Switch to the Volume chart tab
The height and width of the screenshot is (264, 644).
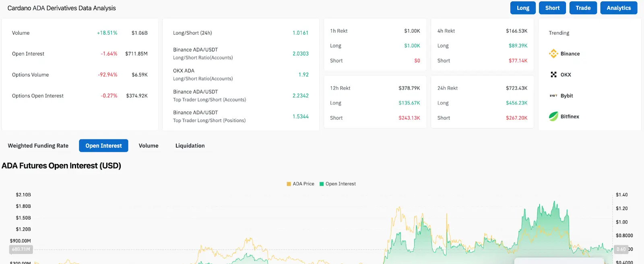(149, 146)
